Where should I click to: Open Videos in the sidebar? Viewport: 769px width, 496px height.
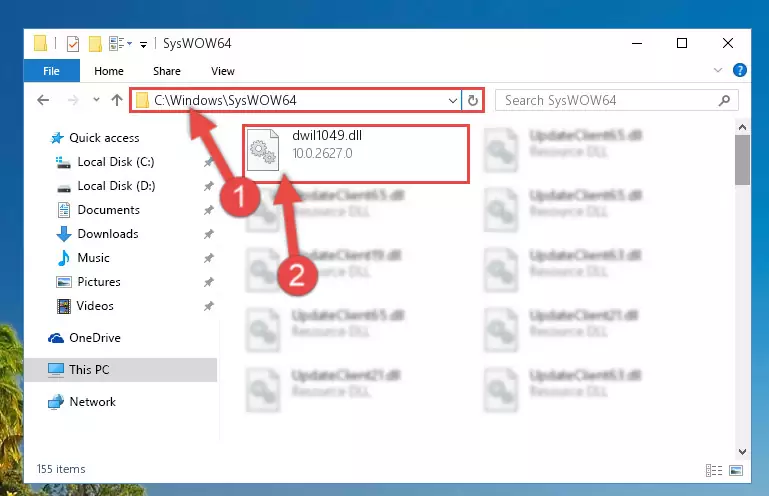click(x=85, y=306)
